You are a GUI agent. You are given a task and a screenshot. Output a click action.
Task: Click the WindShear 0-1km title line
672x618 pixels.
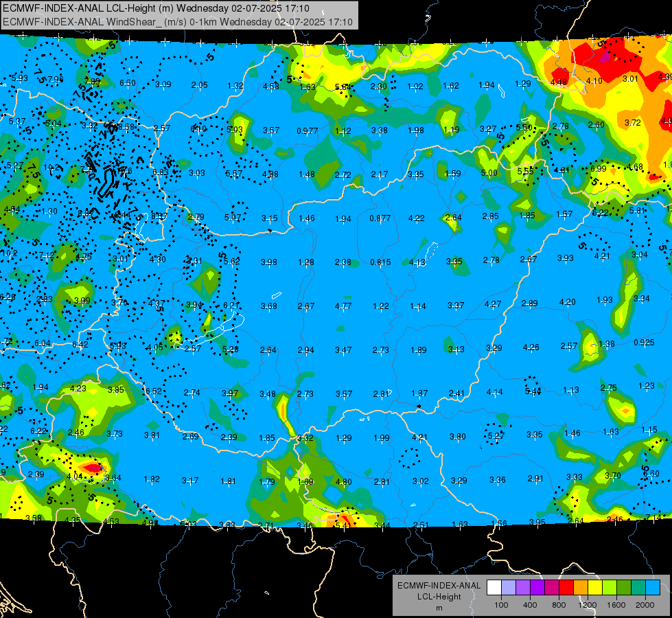(x=177, y=22)
